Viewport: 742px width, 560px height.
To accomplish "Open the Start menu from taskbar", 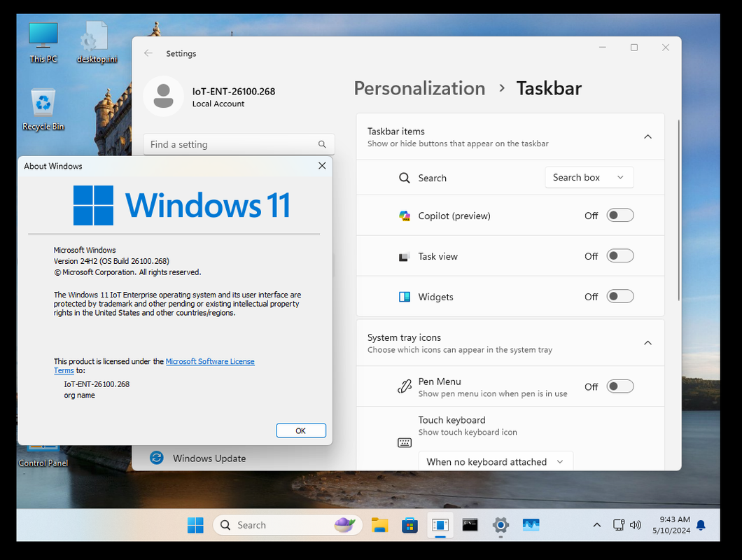I will pos(195,525).
